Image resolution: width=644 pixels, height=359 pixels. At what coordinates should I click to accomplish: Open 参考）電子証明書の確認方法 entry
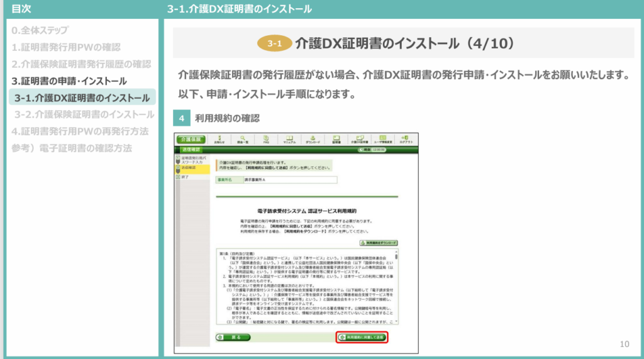pyautogui.click(x=72, y=148)
